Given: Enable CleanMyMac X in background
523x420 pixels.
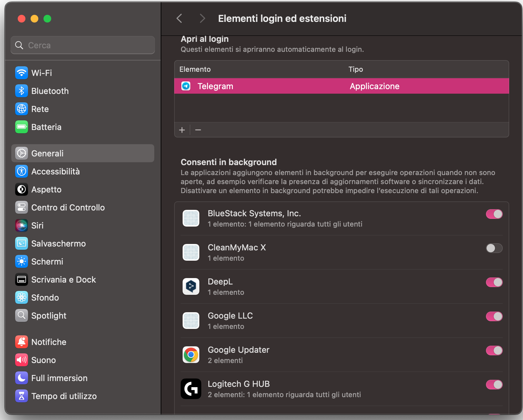Looking at the screenshot, I should (x=494, y=248).
